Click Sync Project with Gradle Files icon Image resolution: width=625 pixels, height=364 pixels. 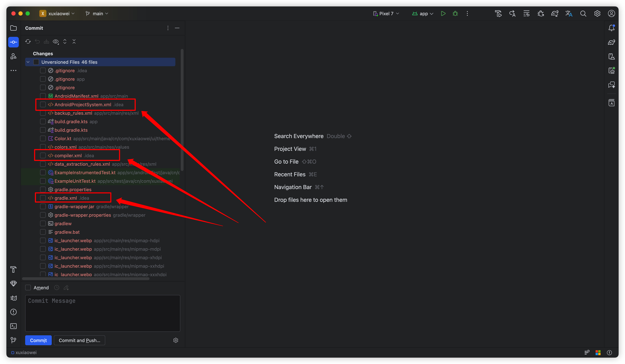[x=554, y=14]
